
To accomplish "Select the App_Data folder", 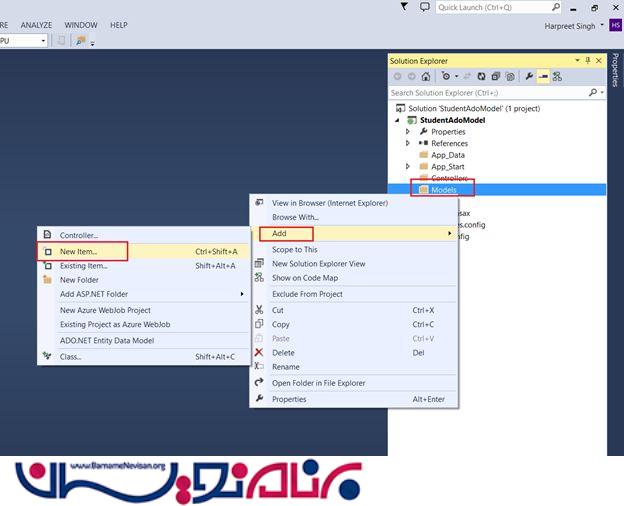I will 448,155.
